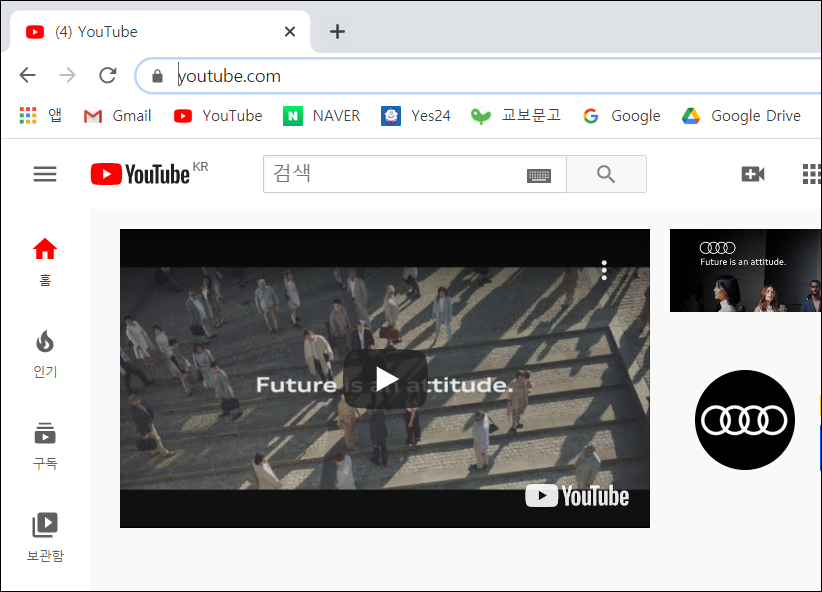Play the Future is an attitude video

coord(385,379)
